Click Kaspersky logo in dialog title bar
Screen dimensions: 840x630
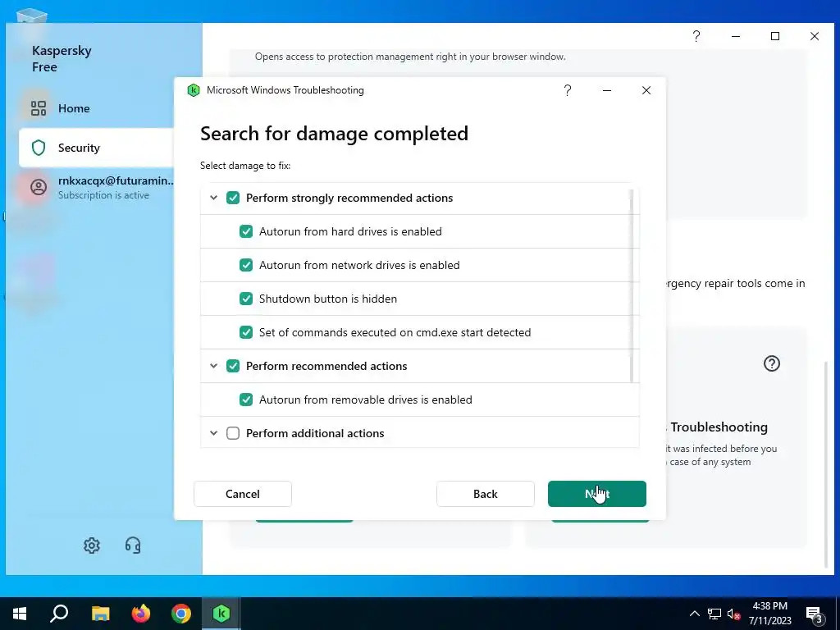(x=194, y=90)
